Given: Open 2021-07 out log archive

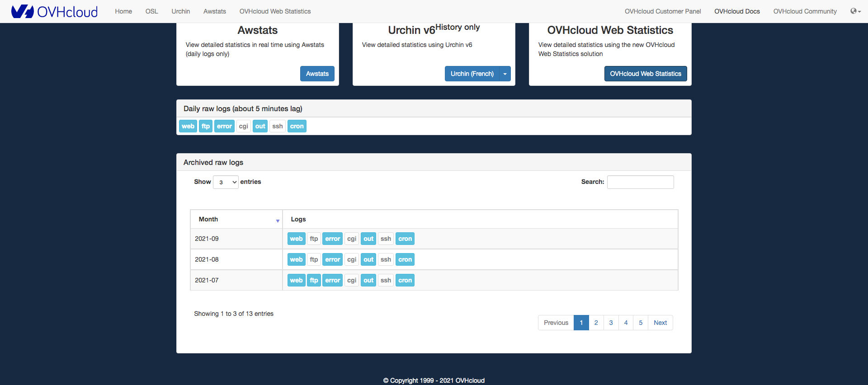Looking at the screenshot, I should coord(368,280).
